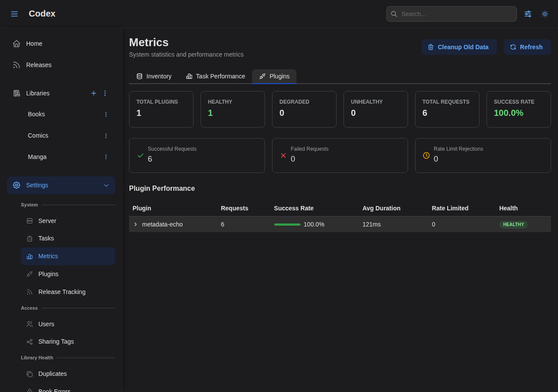Toggle light/dark theme sun icon
This screenshot has height=392, width=558.
pyautogui.click(x=545, y=14)
